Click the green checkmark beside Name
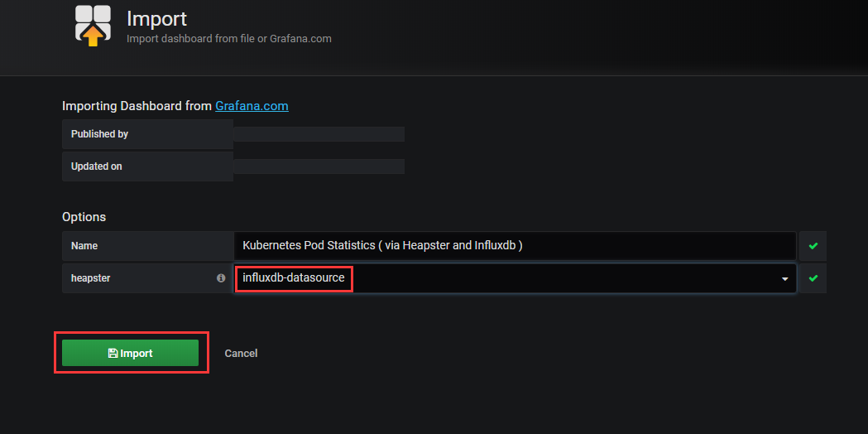The height and width of the screenshot is (434, 868). click(813, 245)
